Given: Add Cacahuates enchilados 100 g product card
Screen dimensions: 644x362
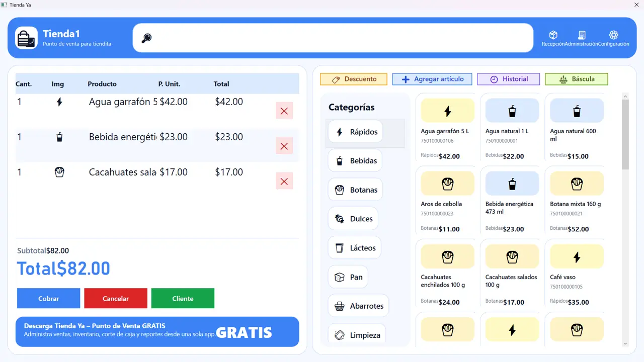Looking at the screenshot, I should click(x=447, y=274).
